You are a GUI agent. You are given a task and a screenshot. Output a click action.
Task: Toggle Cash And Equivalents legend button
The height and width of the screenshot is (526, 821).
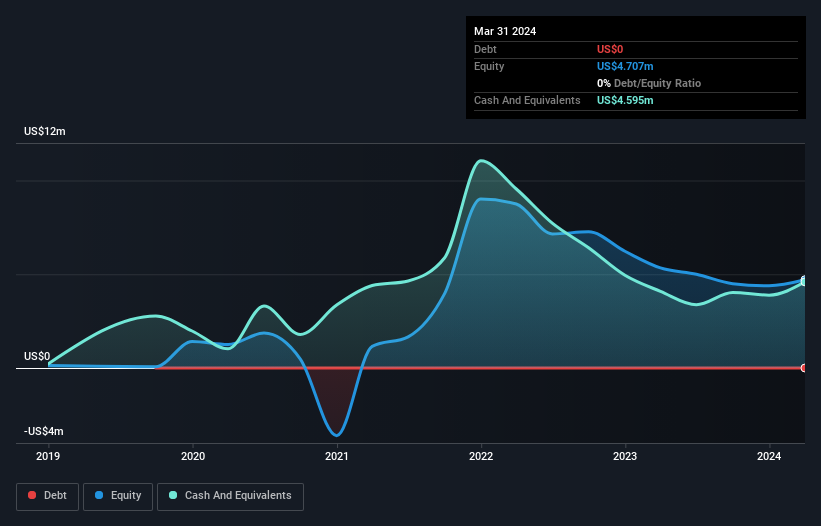[230, 496]
